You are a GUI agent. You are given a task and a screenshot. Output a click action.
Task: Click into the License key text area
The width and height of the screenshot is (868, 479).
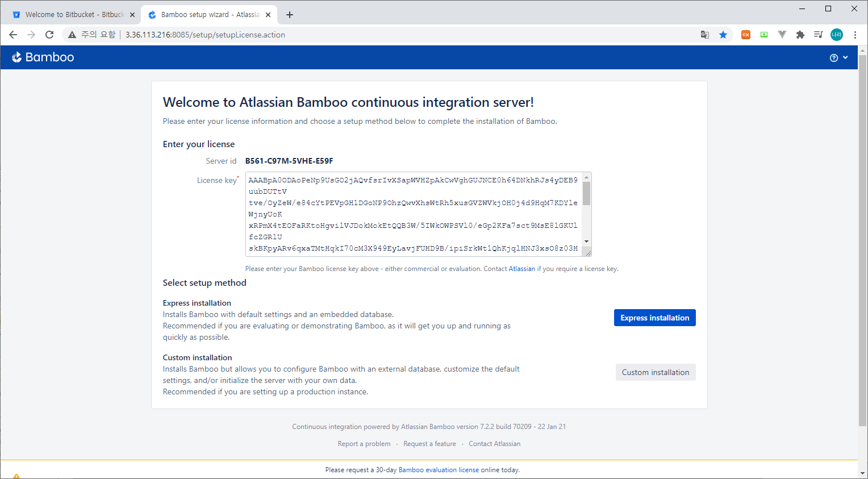click(x=414, y=214)
